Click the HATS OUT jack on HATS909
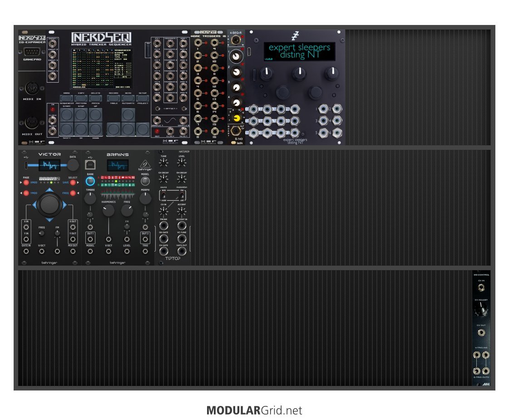This screenshot has width=509, height=420. pyautogui.click(x=182, y=251)
